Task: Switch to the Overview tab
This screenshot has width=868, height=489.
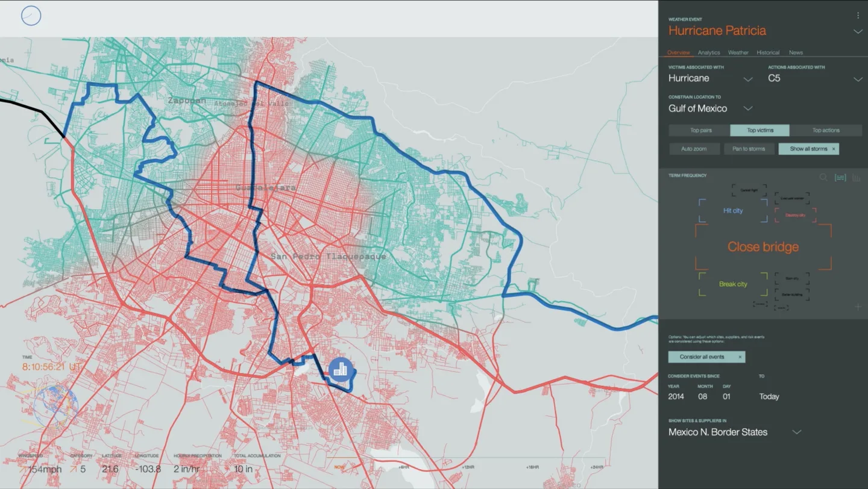Action: pyautogui.click(x=679, y=52)
